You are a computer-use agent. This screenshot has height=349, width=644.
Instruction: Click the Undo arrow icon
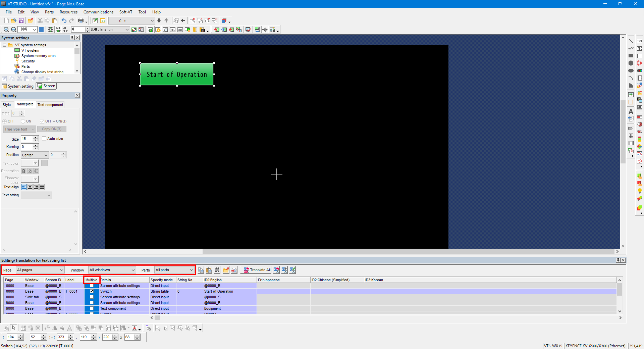[x=64, y=21]
